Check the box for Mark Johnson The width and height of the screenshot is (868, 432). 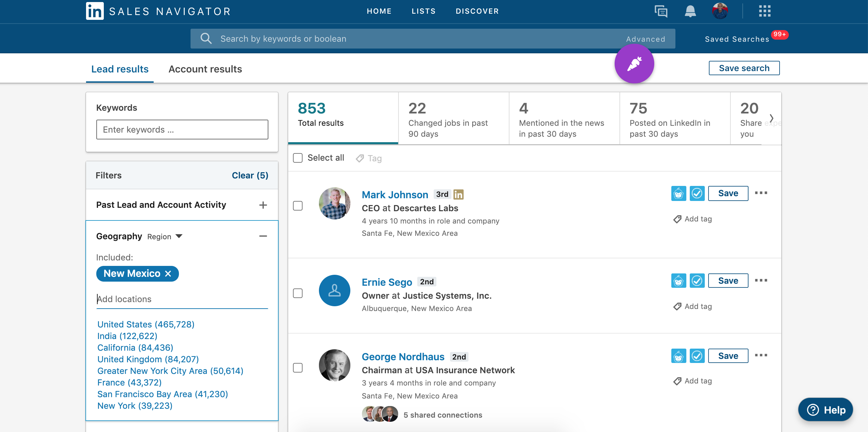click(x=298, y=206)
